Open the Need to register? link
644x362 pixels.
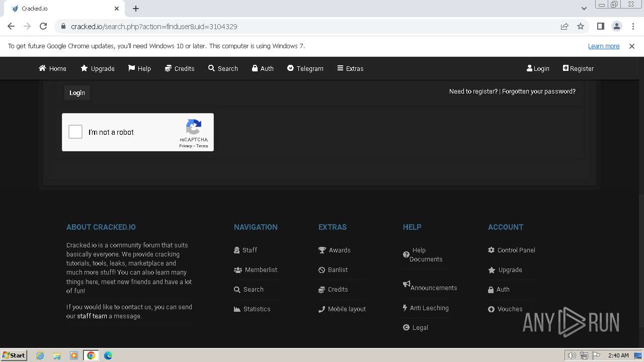(x=473, y=91)
